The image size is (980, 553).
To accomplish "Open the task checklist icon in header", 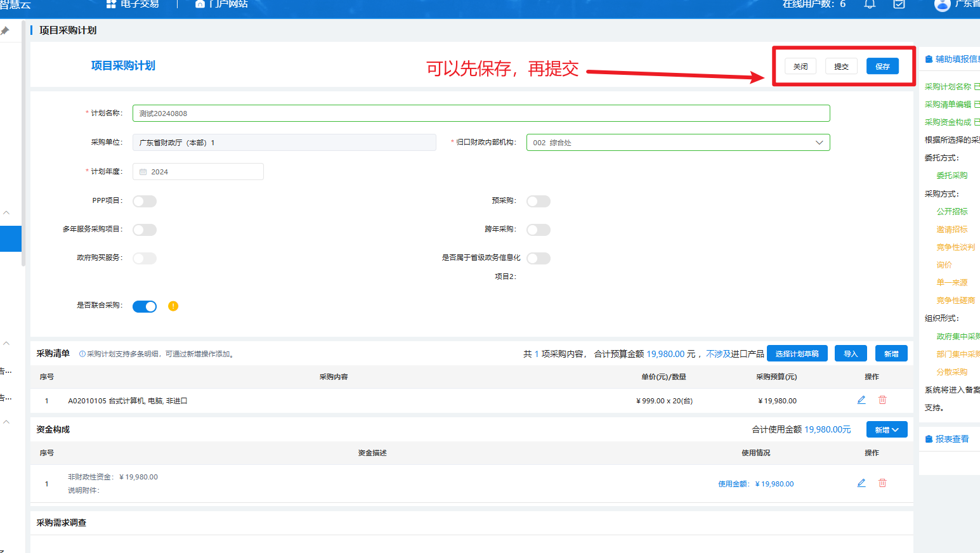I will click(x=899, y=4).
